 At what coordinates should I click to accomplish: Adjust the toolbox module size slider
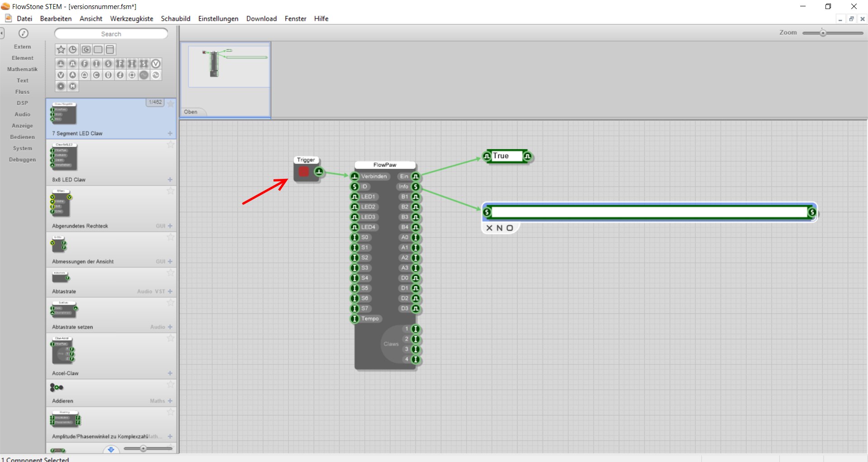point(143,448)
